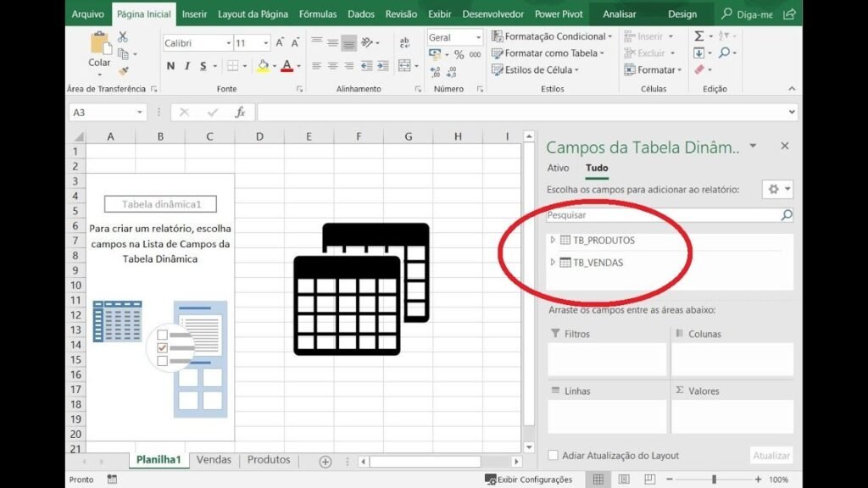Expand the TB_PRODUTOS table
The height and width of the screenshot is (488, 868).
point(555,240)
